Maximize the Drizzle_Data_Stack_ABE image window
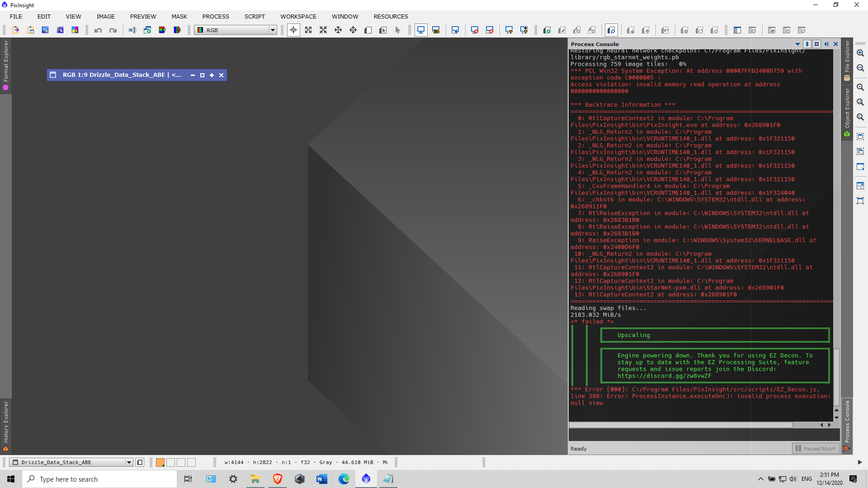The width and height of the screenshot is (868, 488). 212,75
